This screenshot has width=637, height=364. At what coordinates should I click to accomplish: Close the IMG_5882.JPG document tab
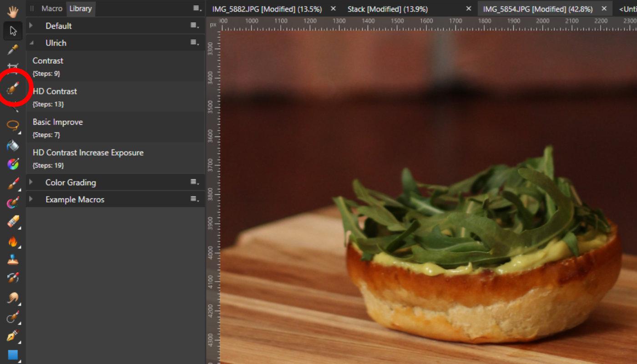[334, 9]
